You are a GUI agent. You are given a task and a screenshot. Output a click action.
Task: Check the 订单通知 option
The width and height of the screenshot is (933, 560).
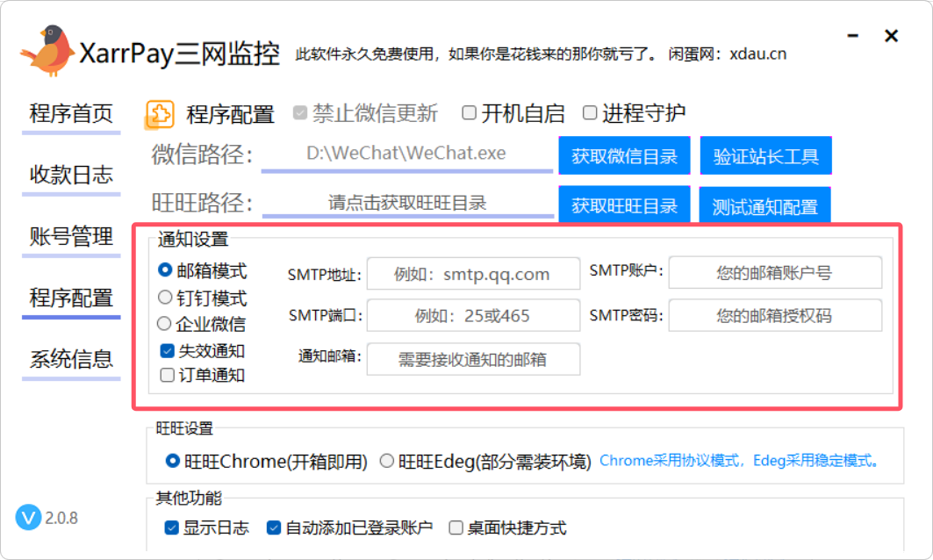(x=167, y=375)
